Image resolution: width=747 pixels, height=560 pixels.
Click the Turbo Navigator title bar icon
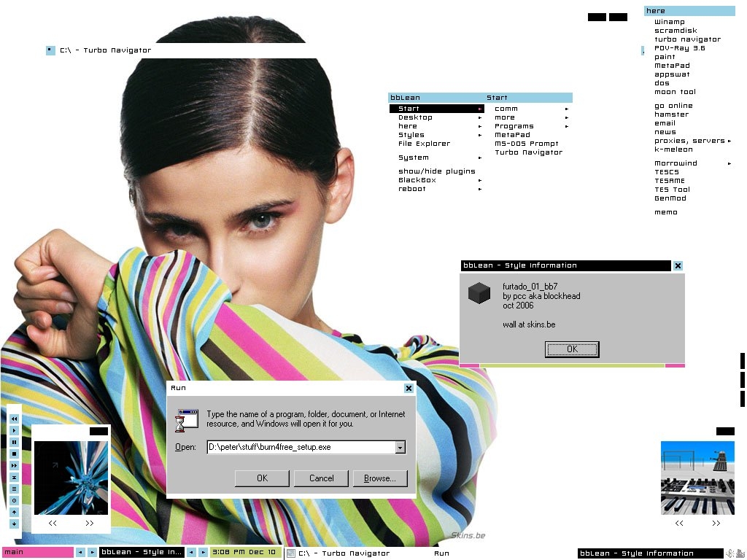[50, 50]
